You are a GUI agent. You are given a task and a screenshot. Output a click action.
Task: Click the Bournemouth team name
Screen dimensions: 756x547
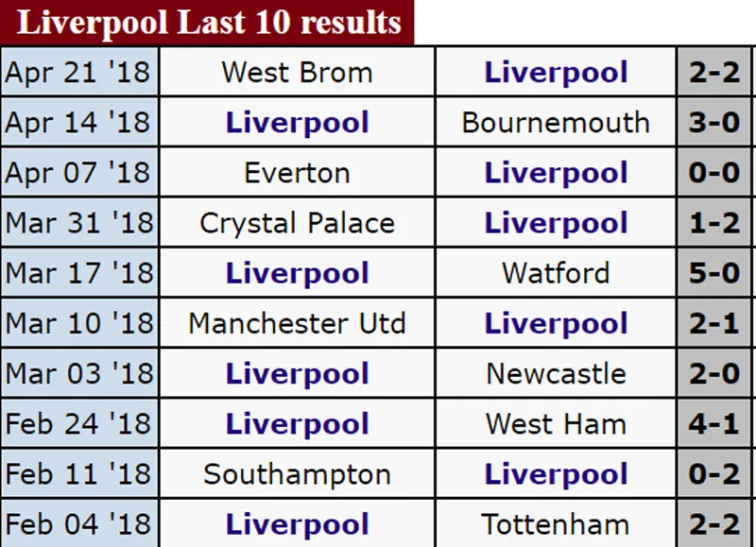pos(556,123)
